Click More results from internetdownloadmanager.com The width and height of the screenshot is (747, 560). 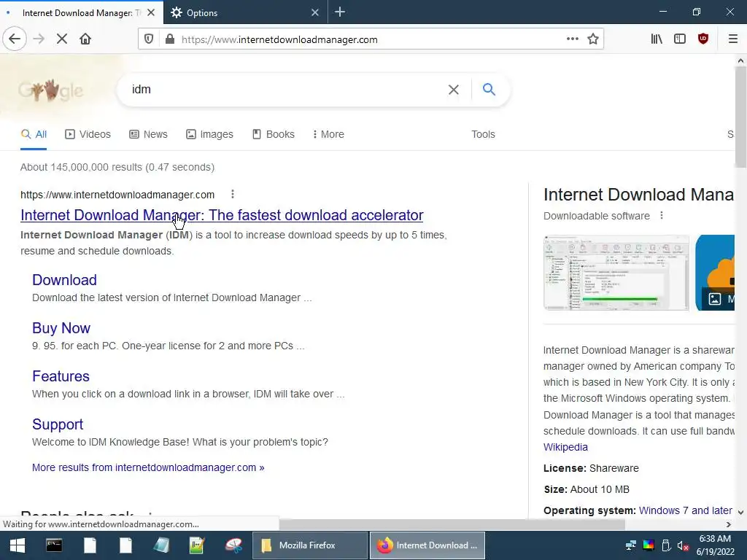point(147,467)
